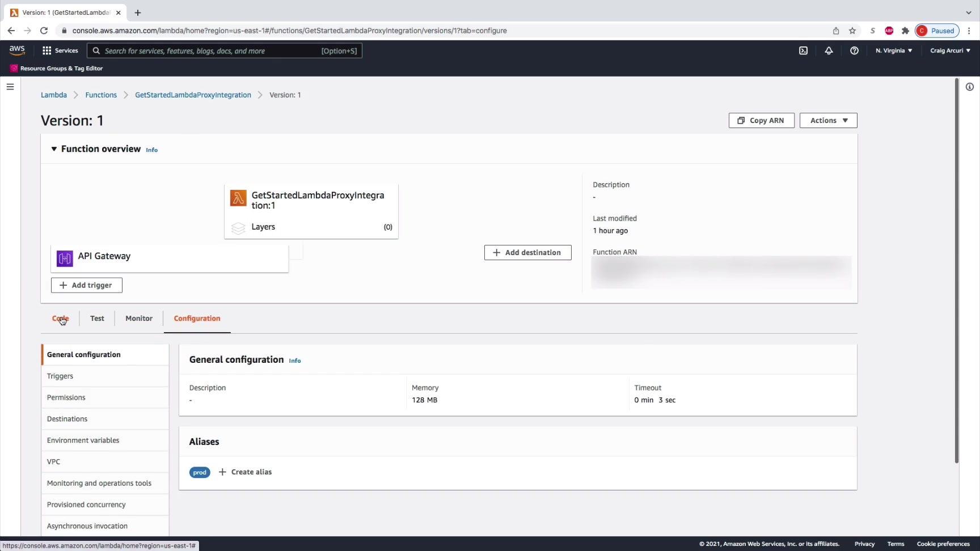
Task: Switch to the Code tab
Action: pos(60,318)
